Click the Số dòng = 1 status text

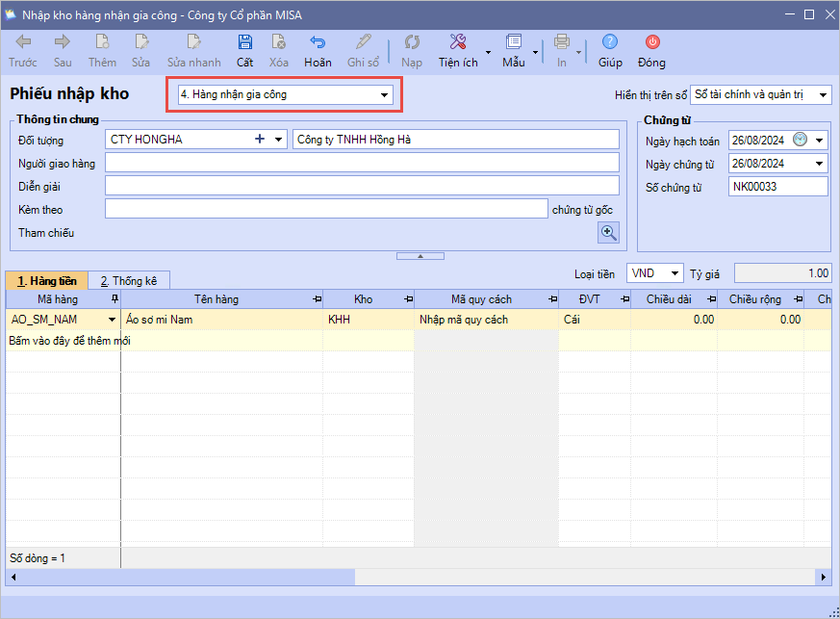(38, 558)
